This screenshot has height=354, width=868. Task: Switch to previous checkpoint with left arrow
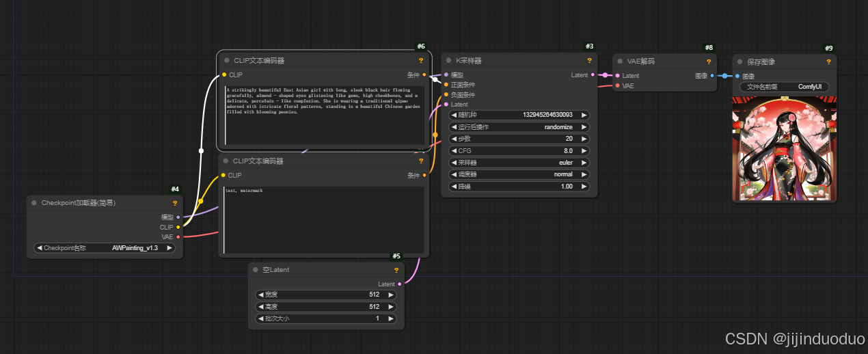(x=40, y=248)
